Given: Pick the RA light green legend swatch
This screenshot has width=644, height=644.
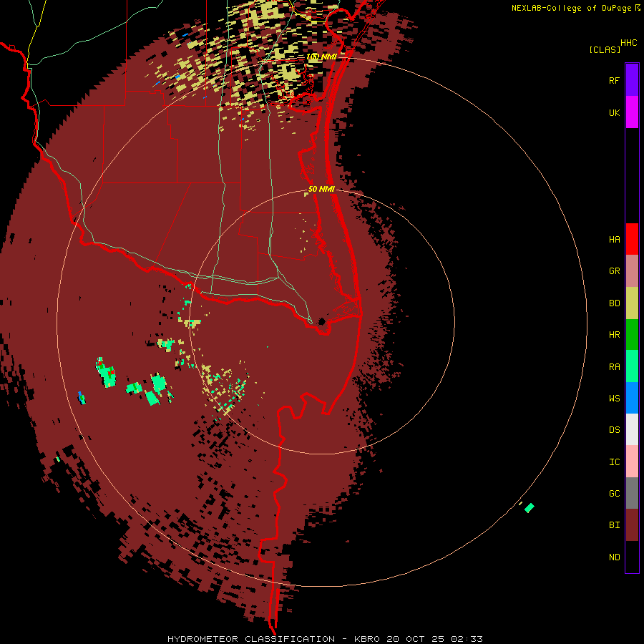Looking at the screenshot, I should pos(632,366).
